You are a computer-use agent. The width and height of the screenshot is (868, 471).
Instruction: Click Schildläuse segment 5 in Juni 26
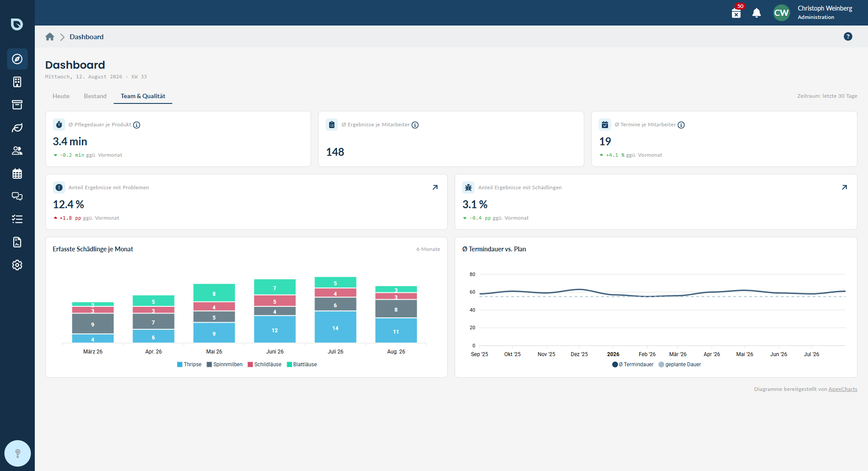[x=275, y=301]
